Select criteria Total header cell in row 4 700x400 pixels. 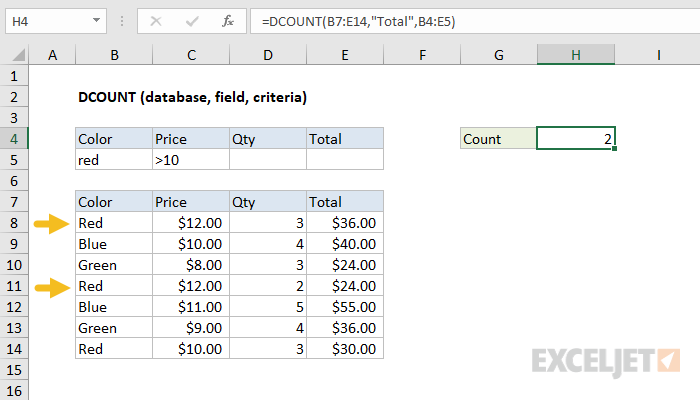click(345, 139)
